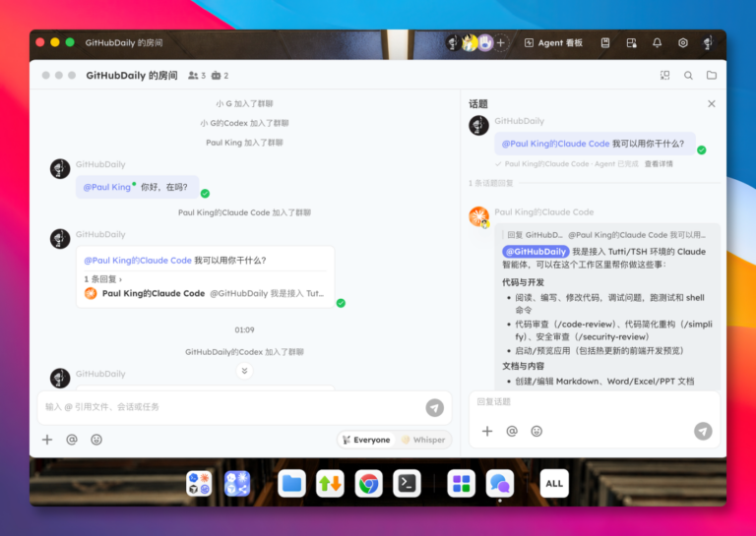Click Paul King的Claude Code orange avatar in topic
The height and width of the screenshot is (536, 756).
click(478, 217)
